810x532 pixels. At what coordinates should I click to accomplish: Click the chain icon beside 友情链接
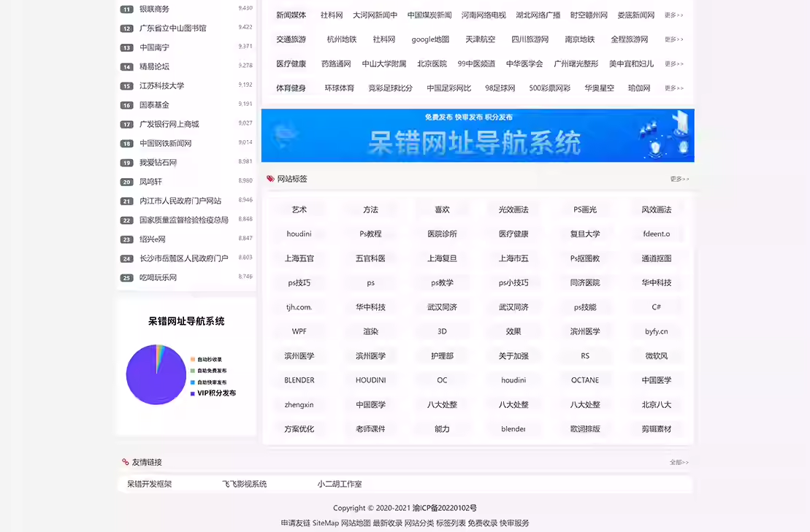[x=126, y=462]
